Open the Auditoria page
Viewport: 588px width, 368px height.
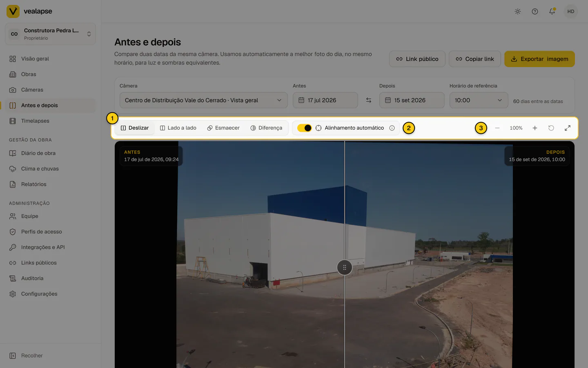coord(51,278)
